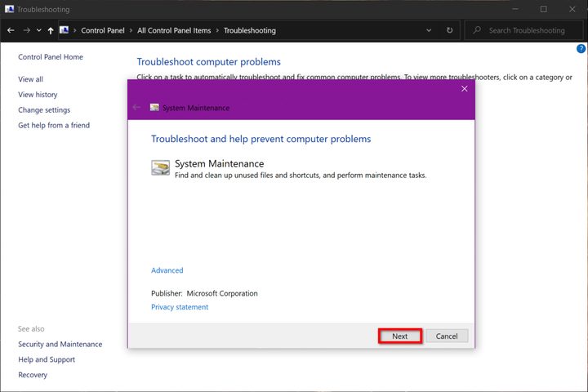The image size is (588, 392).
Task: Open Security and Maintenance
Action: click(x=60, y=344)
